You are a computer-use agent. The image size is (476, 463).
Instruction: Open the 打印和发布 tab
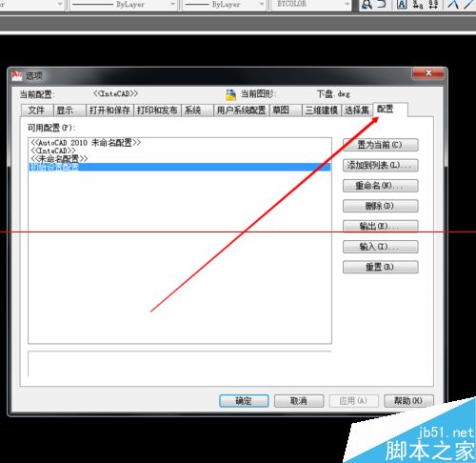(157, 111)
